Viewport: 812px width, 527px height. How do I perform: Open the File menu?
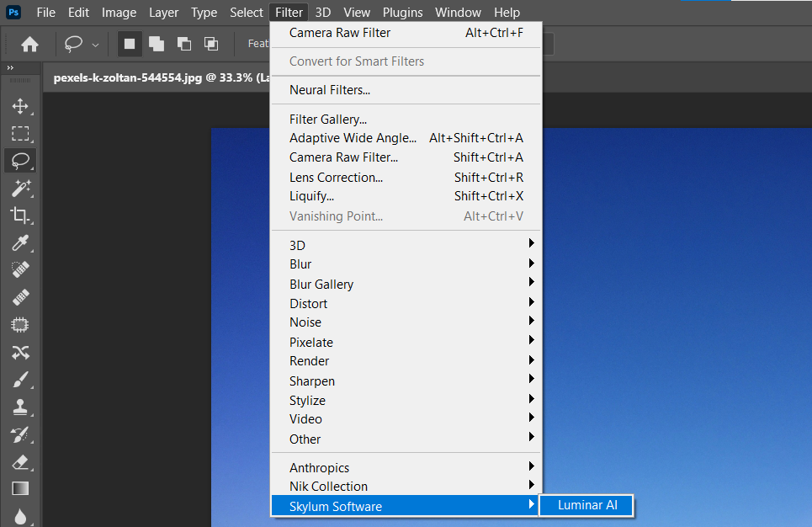pyautogui.click(x=45, y=13)
